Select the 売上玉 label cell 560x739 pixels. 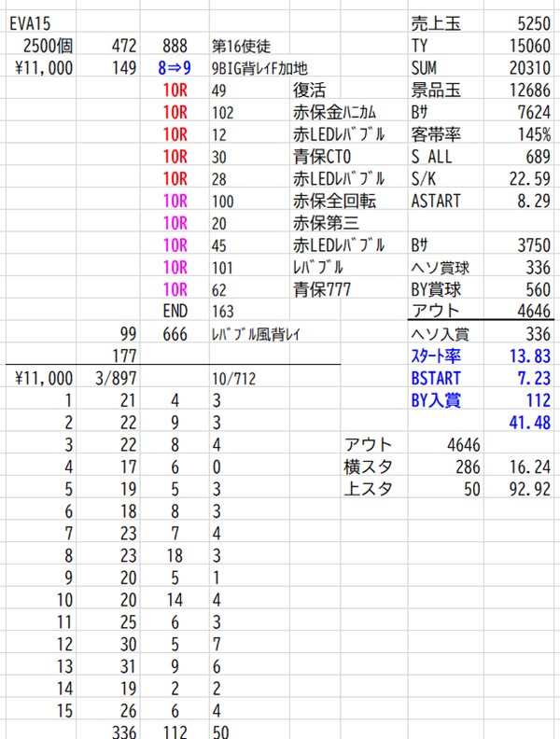click(435, 22)
